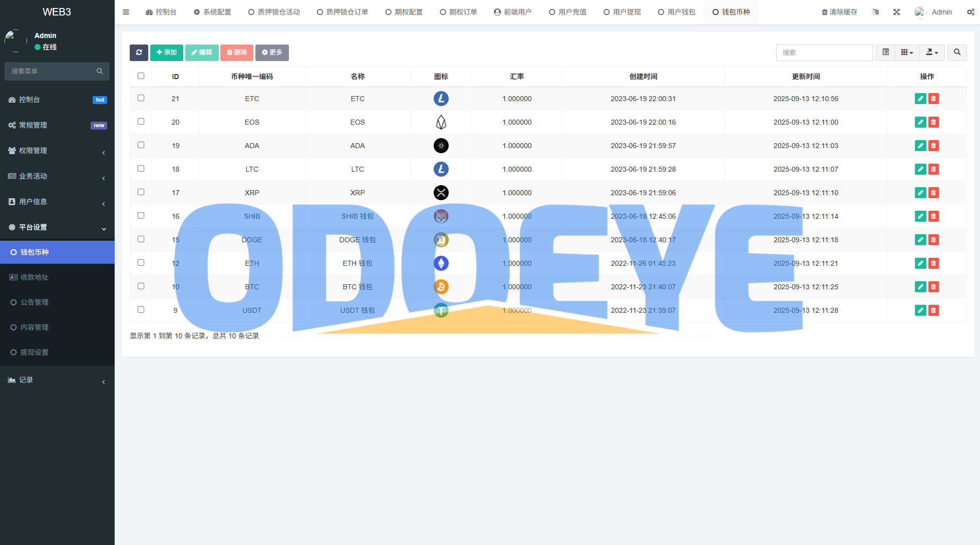Click the Bitcoin coin icon in BTC row
This screenshot has height=545, width=980.
coord(441,287)
